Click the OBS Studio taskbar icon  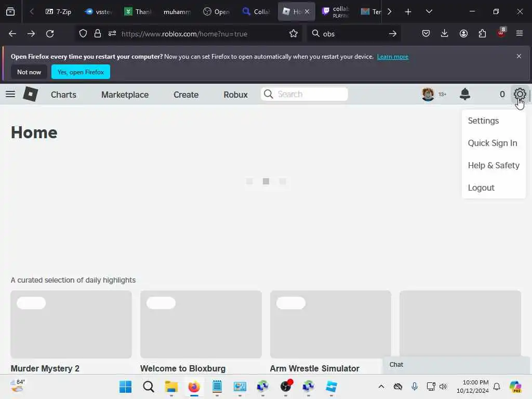coord(286,387)
